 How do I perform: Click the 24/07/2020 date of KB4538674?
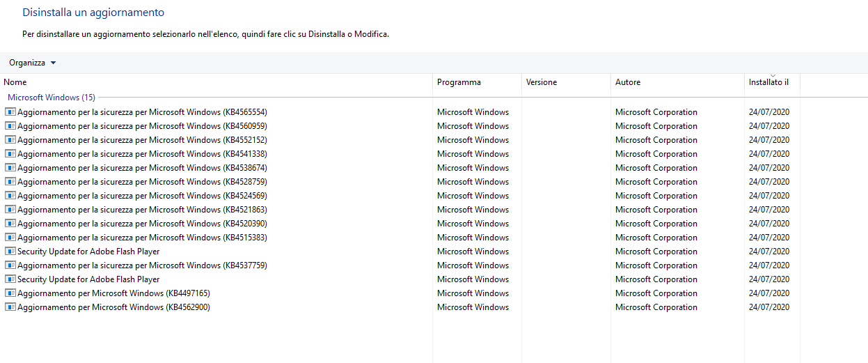(769, 168)
